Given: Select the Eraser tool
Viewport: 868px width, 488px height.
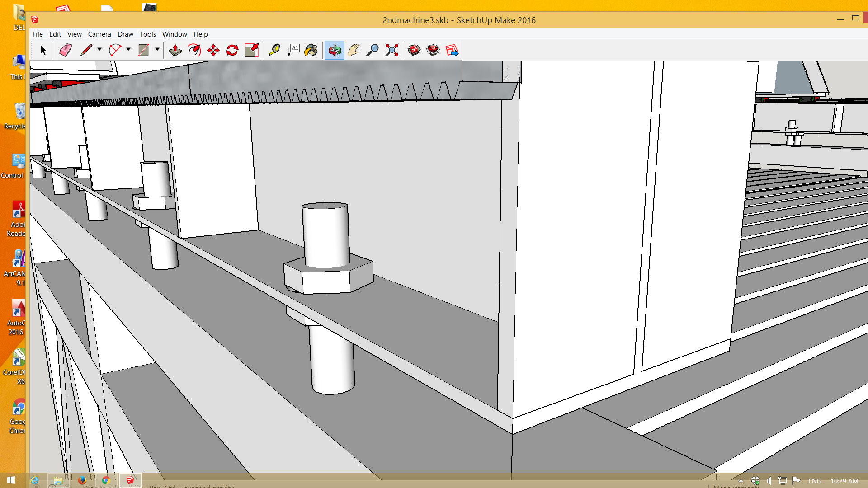Looking at the screenshot, I should (x=66, y=50).
